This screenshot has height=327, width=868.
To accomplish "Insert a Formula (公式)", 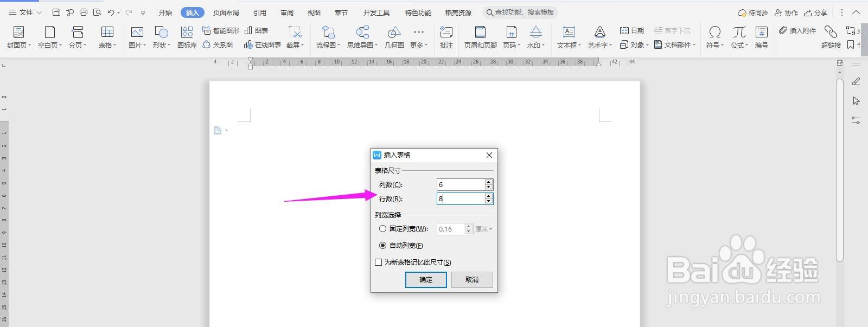I will (739, 37).
